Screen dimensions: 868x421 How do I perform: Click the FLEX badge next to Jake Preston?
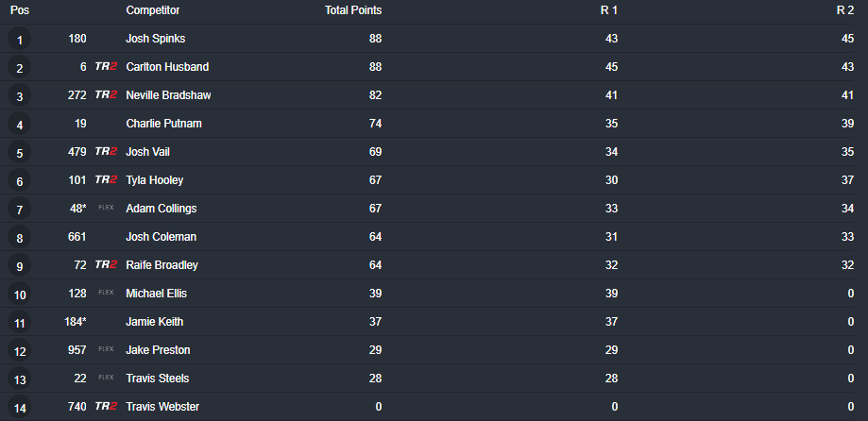(x=106, y=349)
